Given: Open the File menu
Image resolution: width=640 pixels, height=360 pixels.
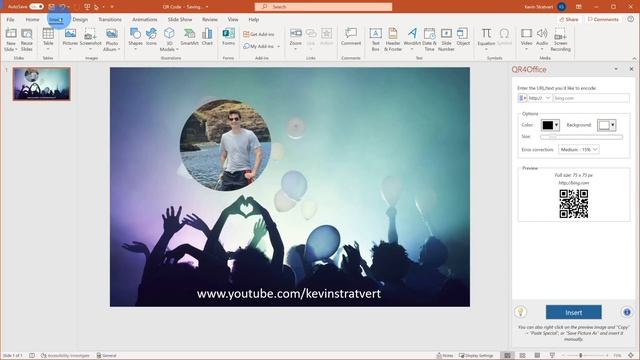Looking at the screenshot, I should coord(10,19).
